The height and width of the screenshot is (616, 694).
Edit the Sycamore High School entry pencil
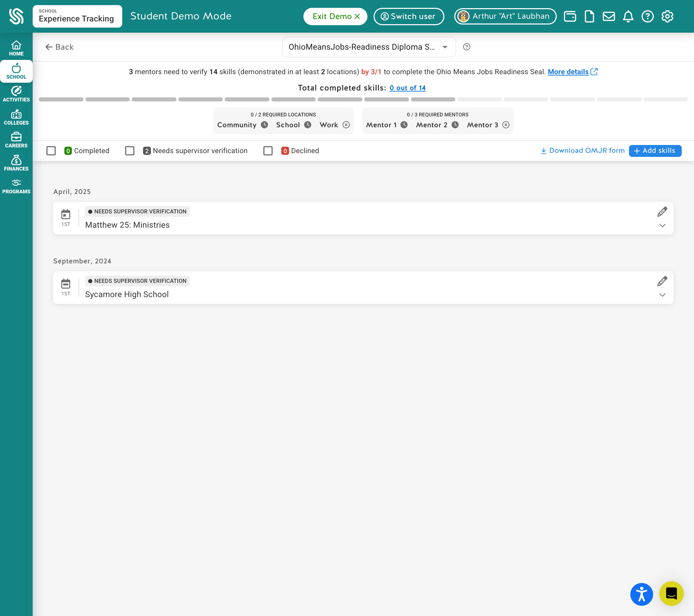[x=662, y=281]
